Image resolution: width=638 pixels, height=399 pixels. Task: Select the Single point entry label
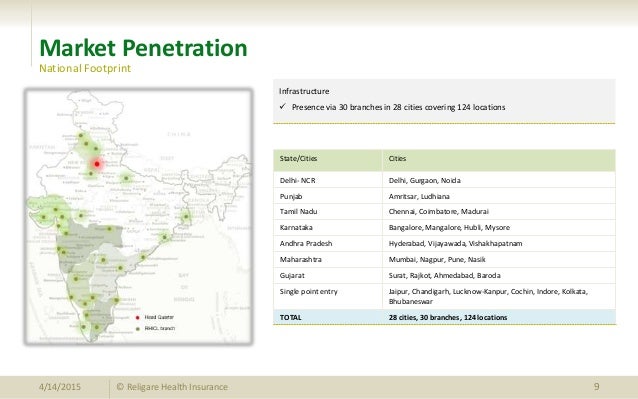click(x=308, y=292)
